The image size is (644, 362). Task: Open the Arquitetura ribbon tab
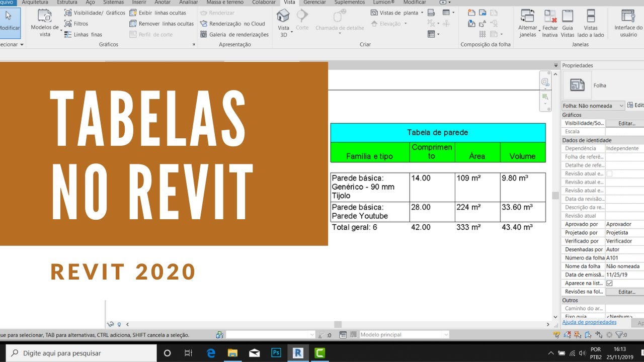coord(35,3)
